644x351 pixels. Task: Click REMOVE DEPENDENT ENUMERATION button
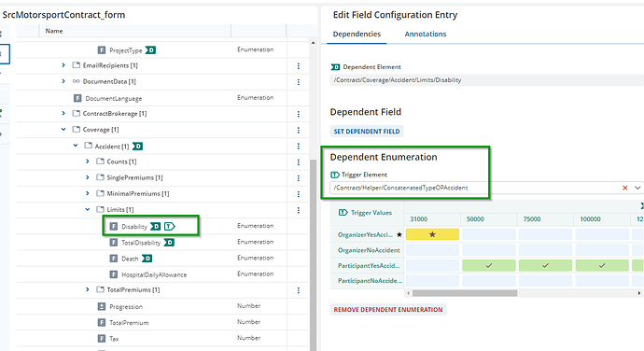point(388,310)
